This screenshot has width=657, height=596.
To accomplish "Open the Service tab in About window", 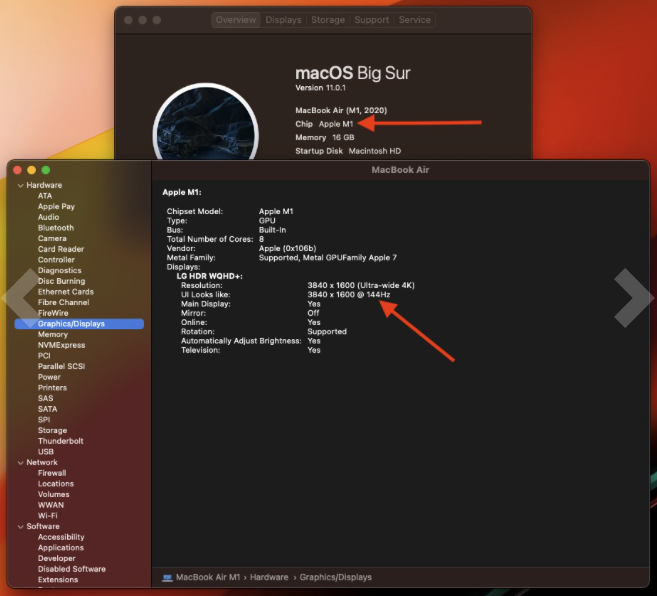I will (x=414, y=20).
